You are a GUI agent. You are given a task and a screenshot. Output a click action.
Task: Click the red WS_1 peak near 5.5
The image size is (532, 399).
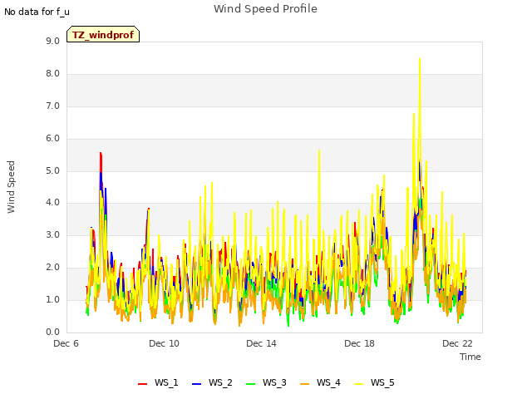pos(101,155)
